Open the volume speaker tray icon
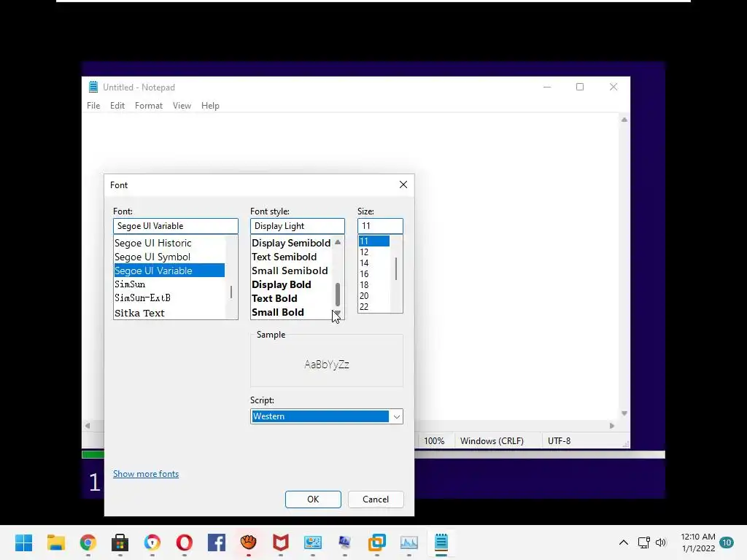 [661, 542]
